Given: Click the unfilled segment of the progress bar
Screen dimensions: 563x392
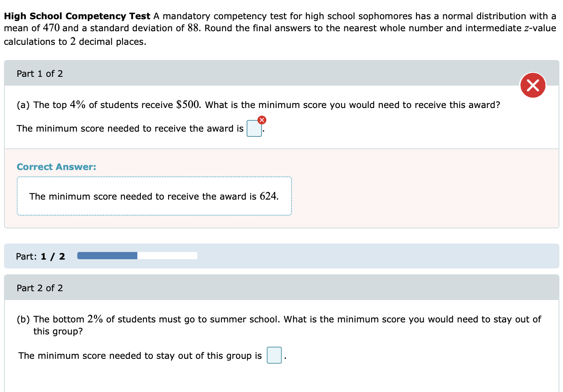Looking at the screenshot, I should tap(168, 255).
